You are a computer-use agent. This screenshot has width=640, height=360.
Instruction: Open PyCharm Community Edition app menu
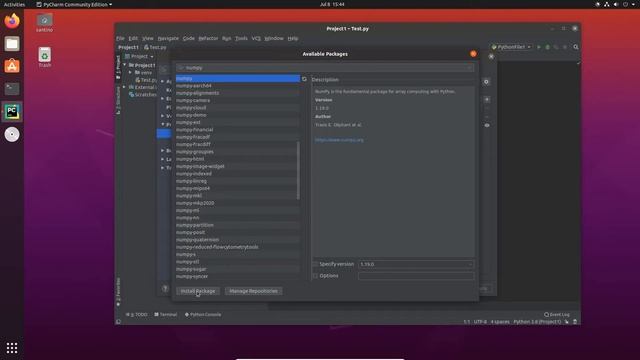74,4
